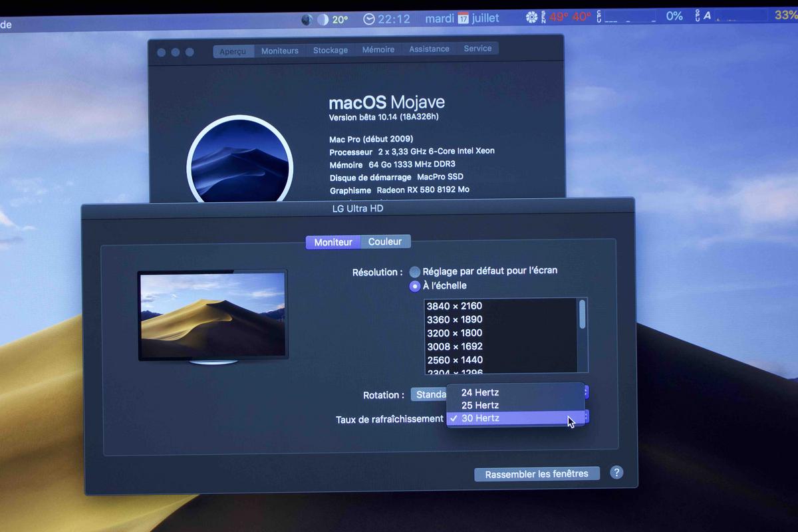Image resolution: width=798 pixels, height=532 pixels.
Task: Select 30 Hertz refresh rate
Action: tap(515, 418)
